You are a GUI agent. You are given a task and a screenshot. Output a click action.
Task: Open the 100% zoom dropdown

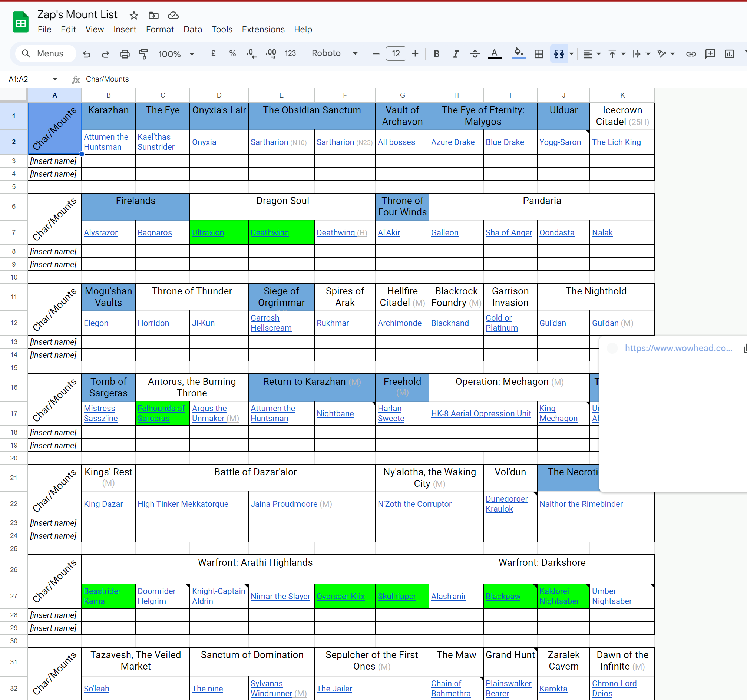point(176,54)
